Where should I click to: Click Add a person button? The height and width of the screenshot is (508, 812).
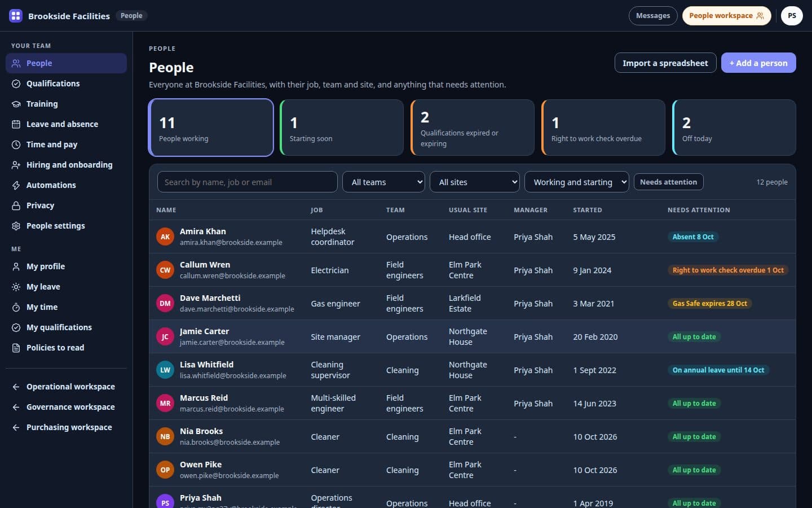tap(758, 63)
